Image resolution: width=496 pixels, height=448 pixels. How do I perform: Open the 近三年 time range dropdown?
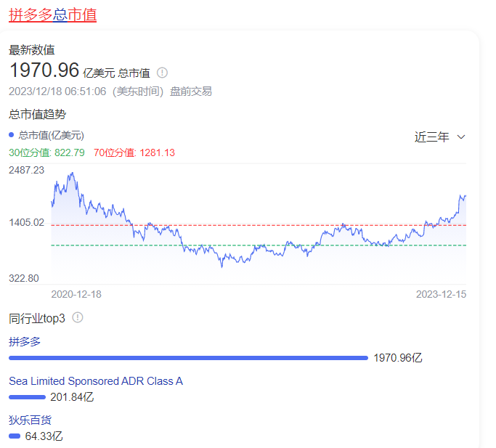pos(440,137)
